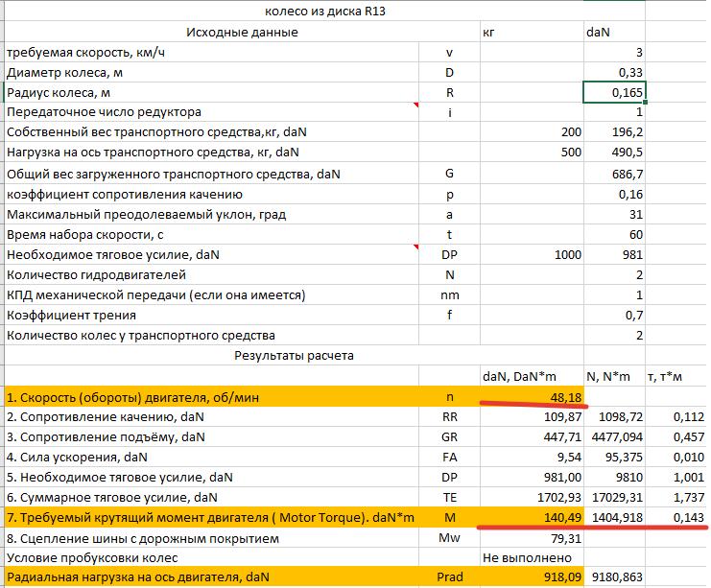Click the total traction value 1,737 in т*м column
The height and width of the screenshot is (588, 711).
(x=677, y=498)
